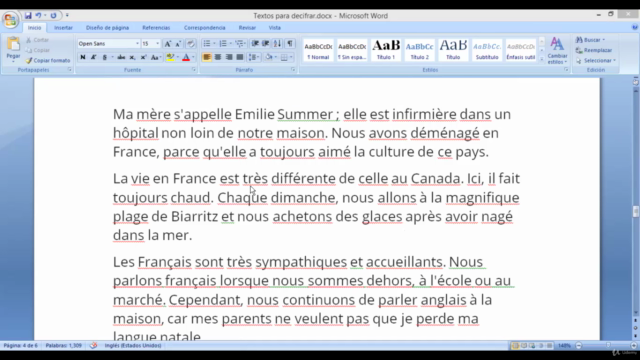This screenshot has width=640, height=360.
Task: Apply bulleted list
Action: [207, 44]
